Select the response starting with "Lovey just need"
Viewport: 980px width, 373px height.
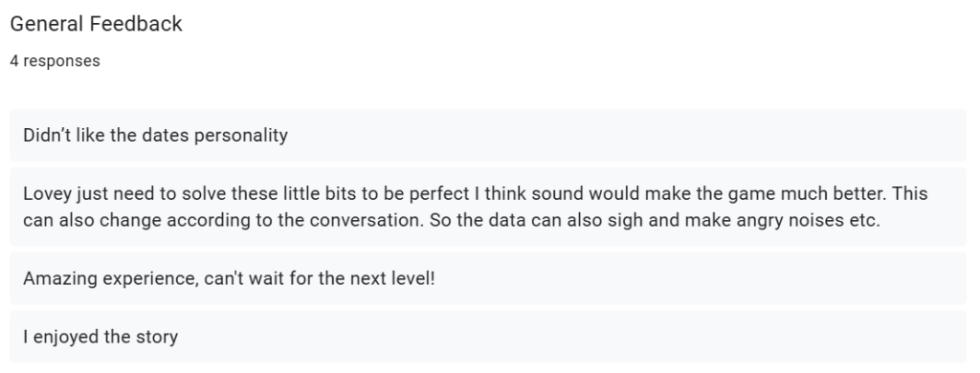[x=488, y=207]
